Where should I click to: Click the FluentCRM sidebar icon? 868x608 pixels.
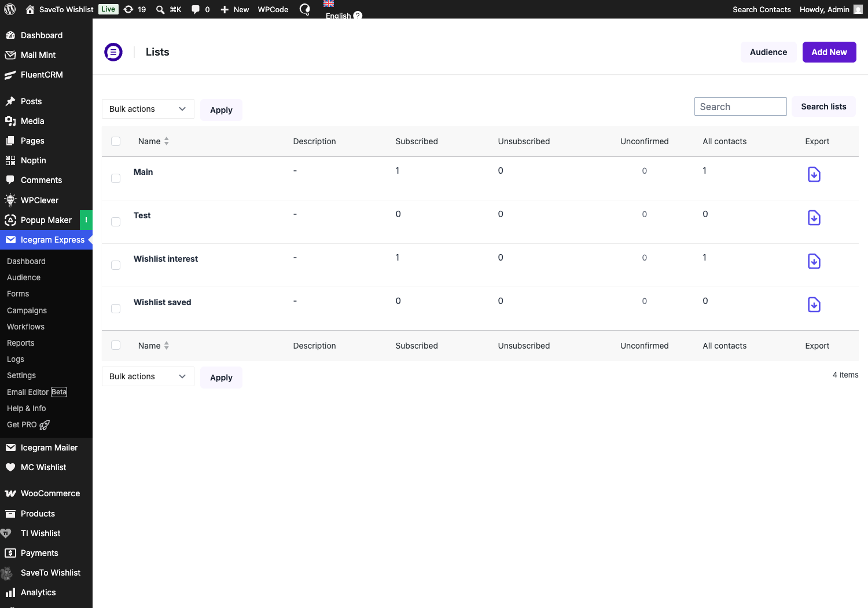pyautogui.click(x=10, y=75)
